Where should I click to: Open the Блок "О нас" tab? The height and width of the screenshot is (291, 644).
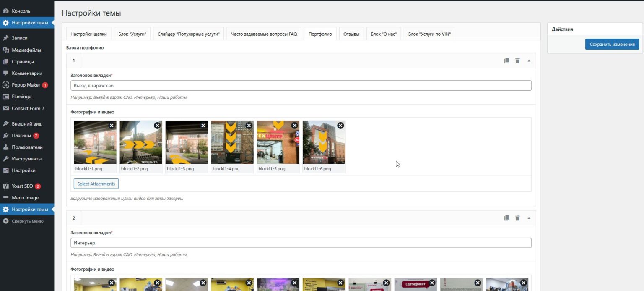(x=384, y=34)
